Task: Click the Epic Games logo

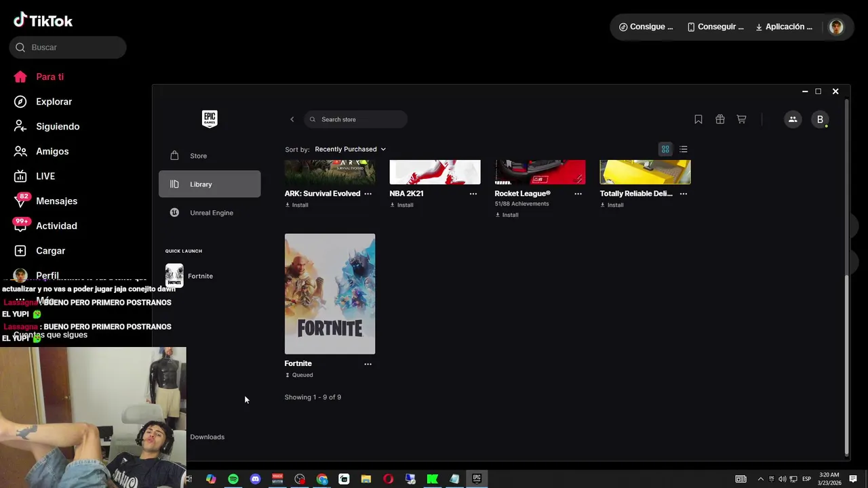Action: click(x=210, y=119)
